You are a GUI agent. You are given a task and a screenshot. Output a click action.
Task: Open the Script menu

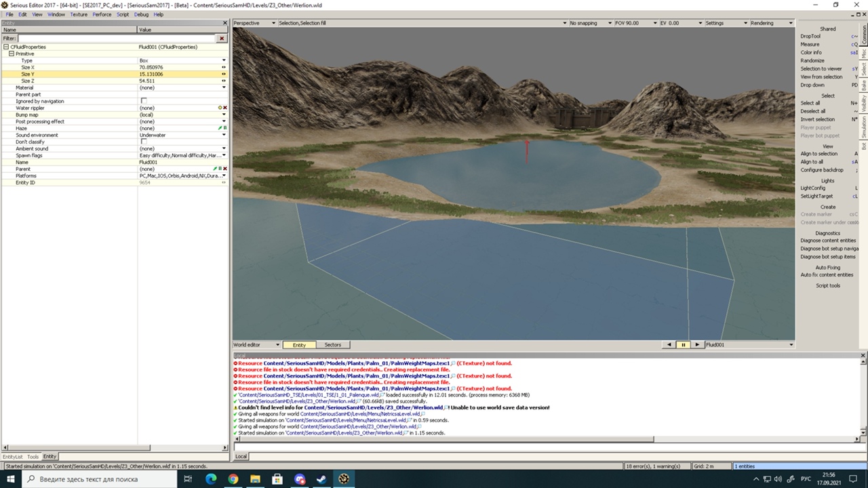click(x=123, y=14)
